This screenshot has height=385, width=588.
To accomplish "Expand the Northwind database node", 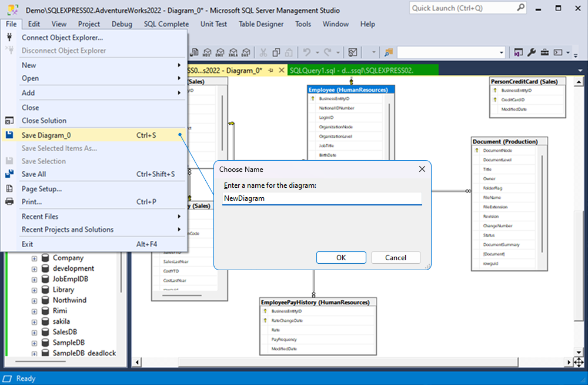I will pos(35,300).
